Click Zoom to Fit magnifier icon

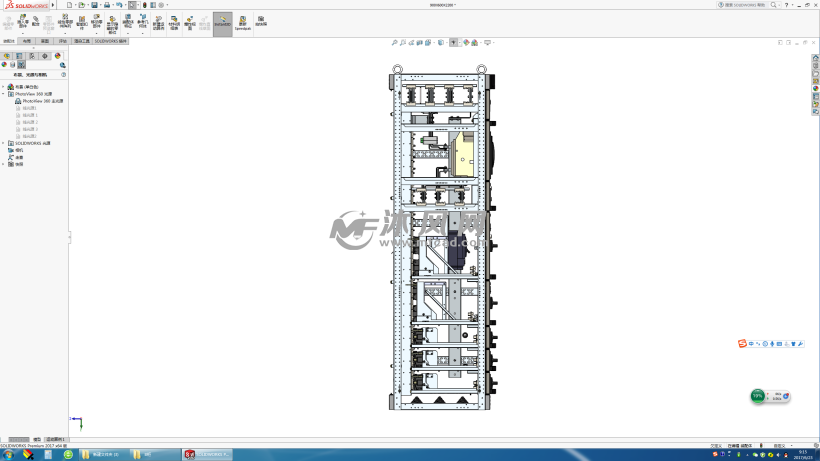[x=395, y=42]
